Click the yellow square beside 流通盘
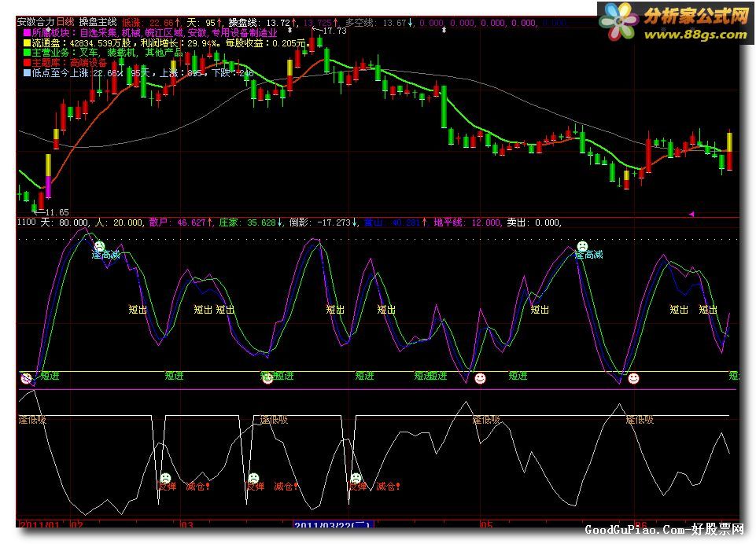The height and width of the screenshot is (544, 756). (x=27, y=43)
